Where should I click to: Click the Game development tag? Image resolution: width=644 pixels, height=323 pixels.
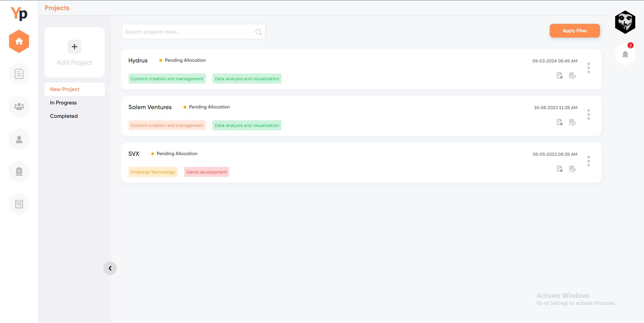click(x=207, y=172)
